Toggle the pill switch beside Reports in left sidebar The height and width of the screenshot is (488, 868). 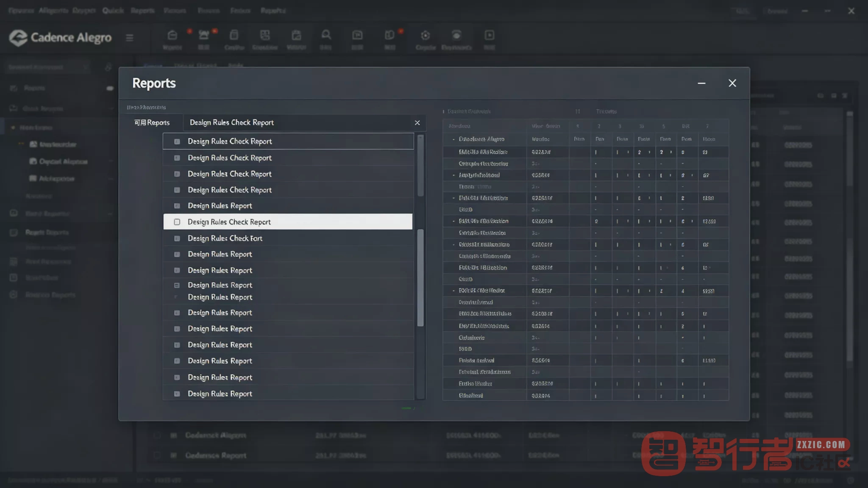pyautogui.click(x=110, y=88)
